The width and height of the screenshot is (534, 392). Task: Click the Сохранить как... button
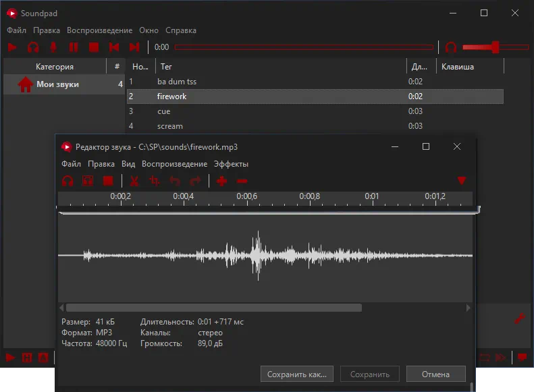point(297,374)
